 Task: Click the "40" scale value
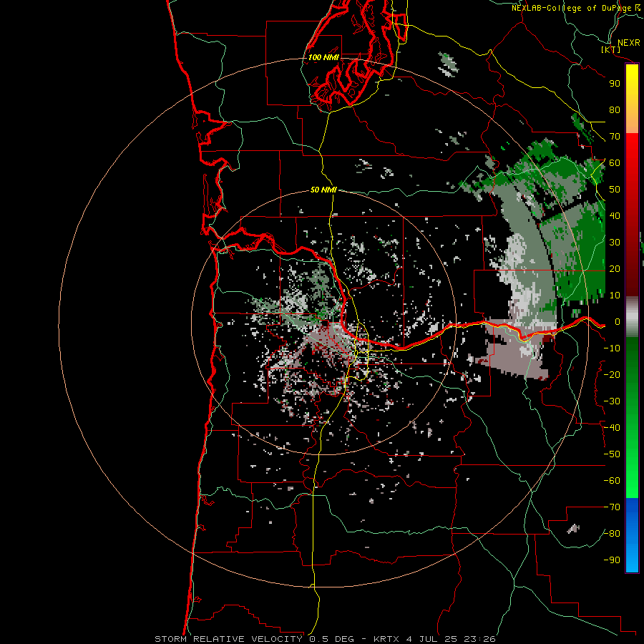(x=615, y=215)
